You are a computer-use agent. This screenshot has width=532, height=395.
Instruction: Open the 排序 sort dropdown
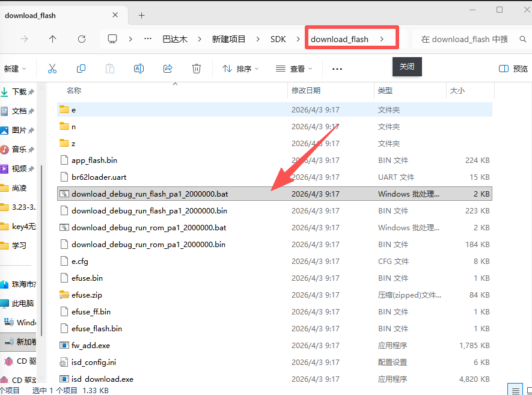click(x=240, y=69)
